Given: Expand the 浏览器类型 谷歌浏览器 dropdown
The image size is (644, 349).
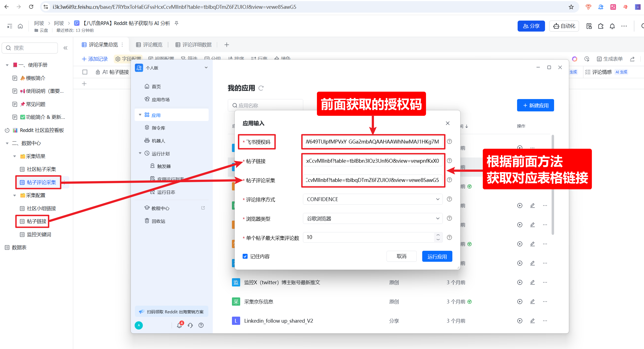Looking at the screenshot, I should click(x=373, y=218).
